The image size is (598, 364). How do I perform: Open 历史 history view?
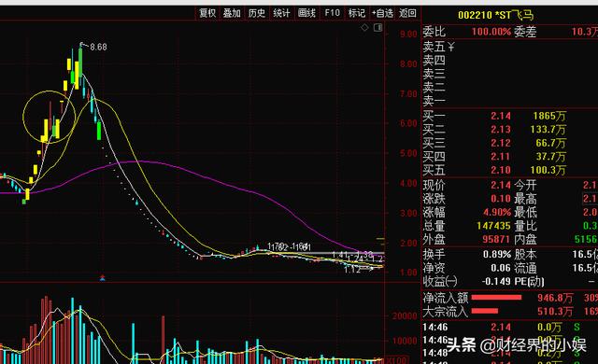[x=257, y=13]
